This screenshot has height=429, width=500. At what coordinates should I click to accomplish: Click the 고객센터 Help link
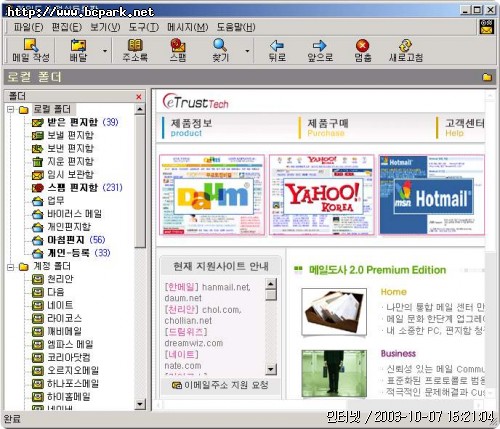coord(465,128)
